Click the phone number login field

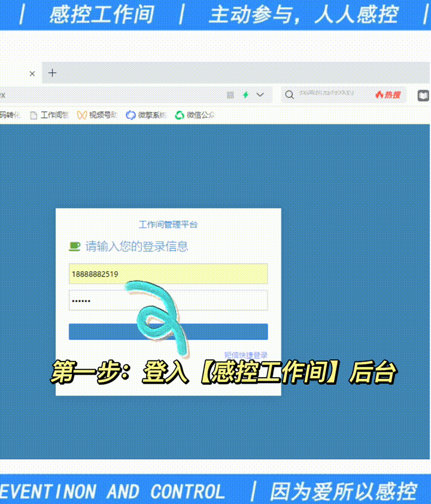[x=168, y=274]
